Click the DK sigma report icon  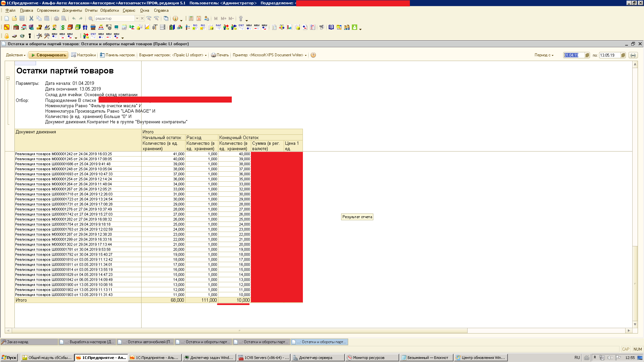(312, 27)
